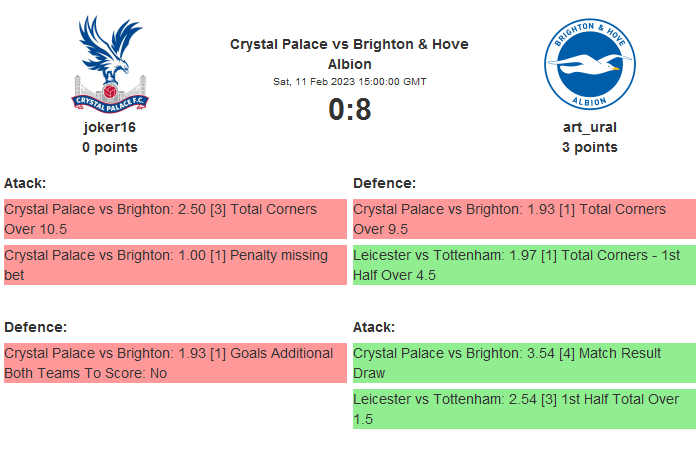This screenshot has width=700, height=460.
Task: Open art_ural's user profile name
Action: [x=589, y=127]
